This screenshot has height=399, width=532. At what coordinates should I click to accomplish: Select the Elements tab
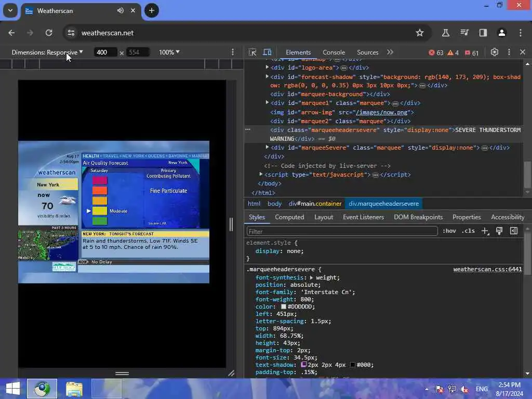298,52
